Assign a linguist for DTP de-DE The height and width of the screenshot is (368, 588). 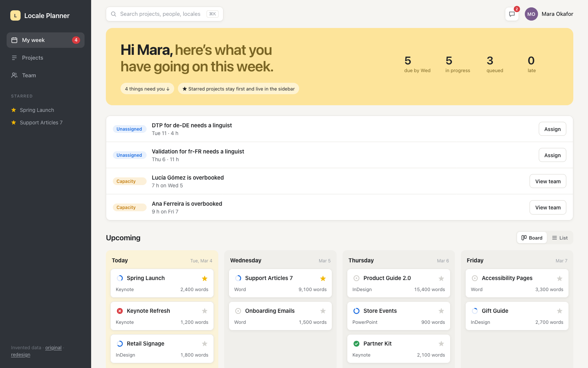[552, 129]
